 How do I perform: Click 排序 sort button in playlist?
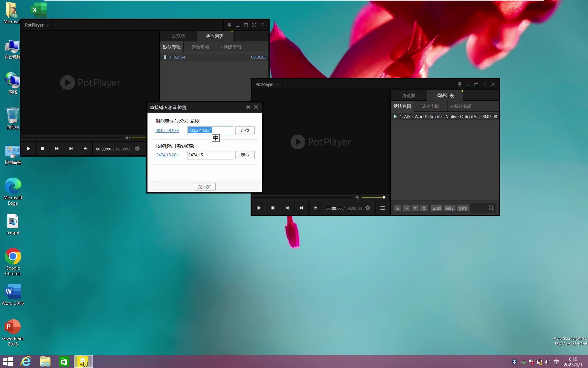(463, 208)
